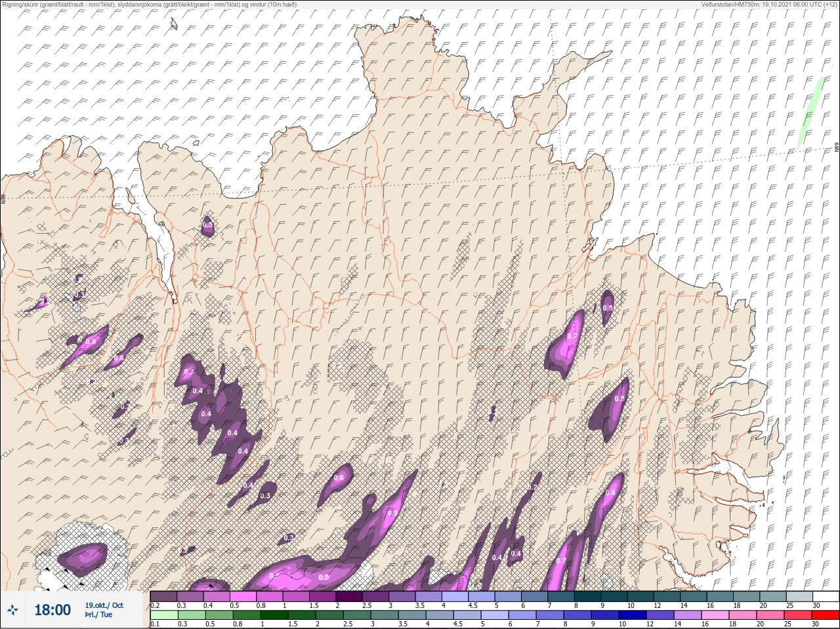Pick the dull purple 0.2–0.3 legend swatch

point(164,596)
